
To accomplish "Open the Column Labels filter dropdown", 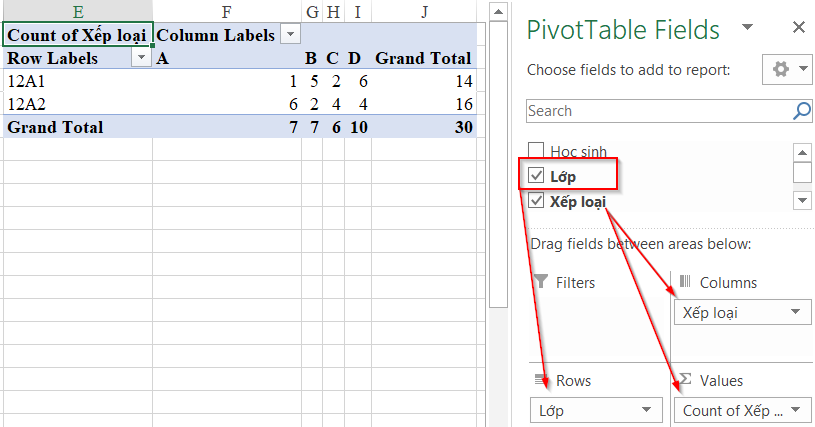I will coord(291,35).
